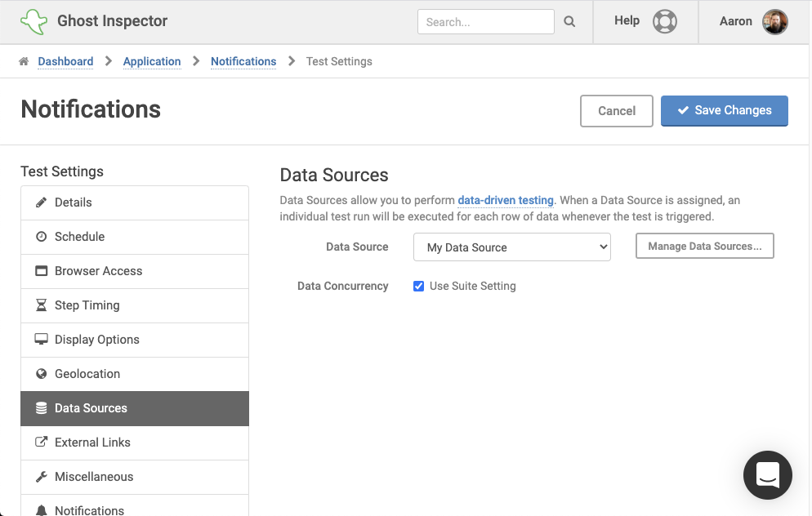
Task: Click the search magnifier icon
Action: [569, 21]
